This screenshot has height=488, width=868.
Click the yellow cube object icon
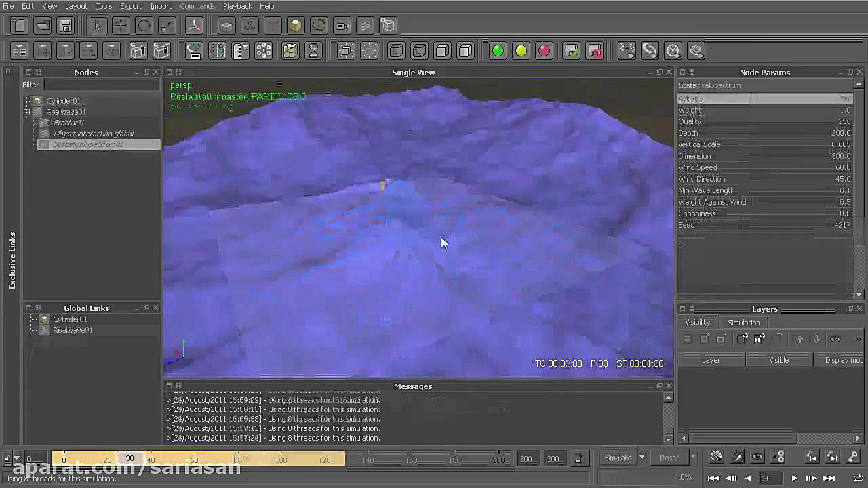296,26
